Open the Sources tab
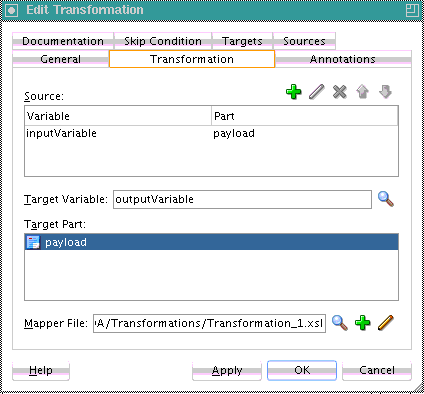424x394 pixels. pos(304,41)
